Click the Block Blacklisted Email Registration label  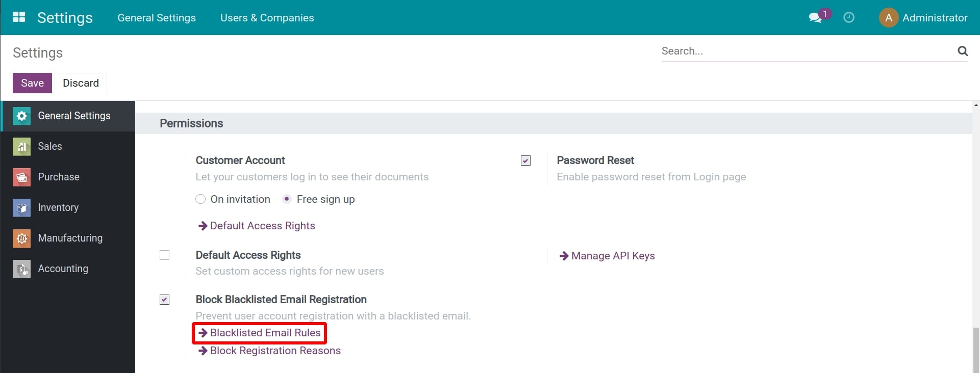(x=281, y=300)
